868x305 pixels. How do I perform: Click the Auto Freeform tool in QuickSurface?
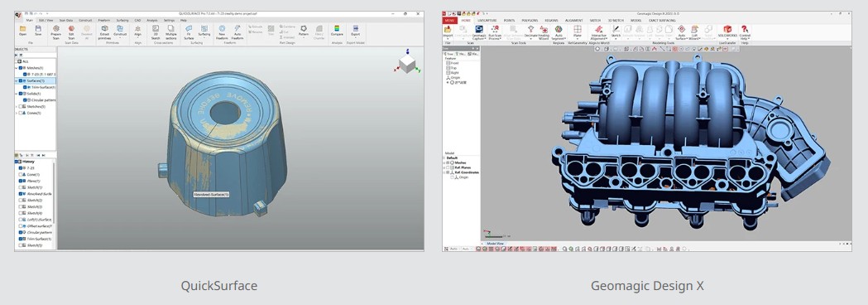pos(237,31)
